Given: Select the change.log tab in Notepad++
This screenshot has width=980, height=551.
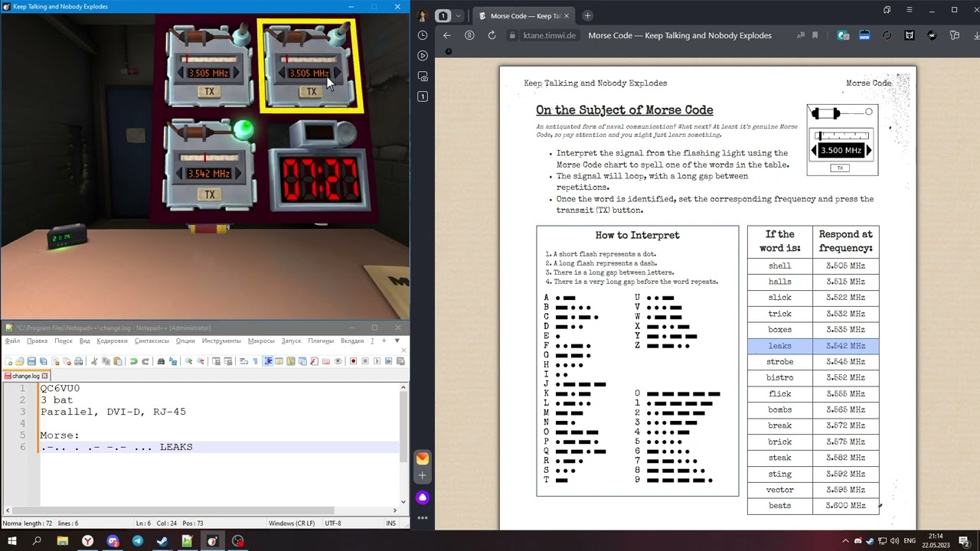Looking at the screenshot, I should [25, 376].
